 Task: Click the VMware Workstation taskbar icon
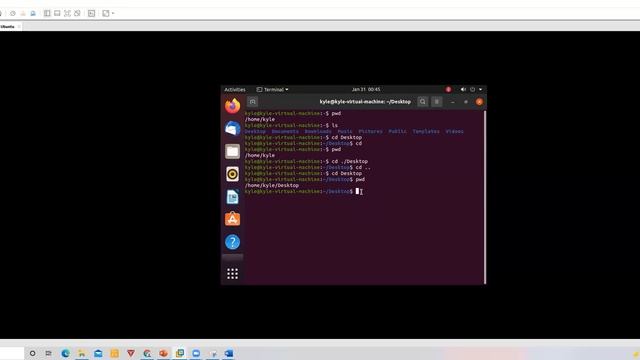[180, 353]
